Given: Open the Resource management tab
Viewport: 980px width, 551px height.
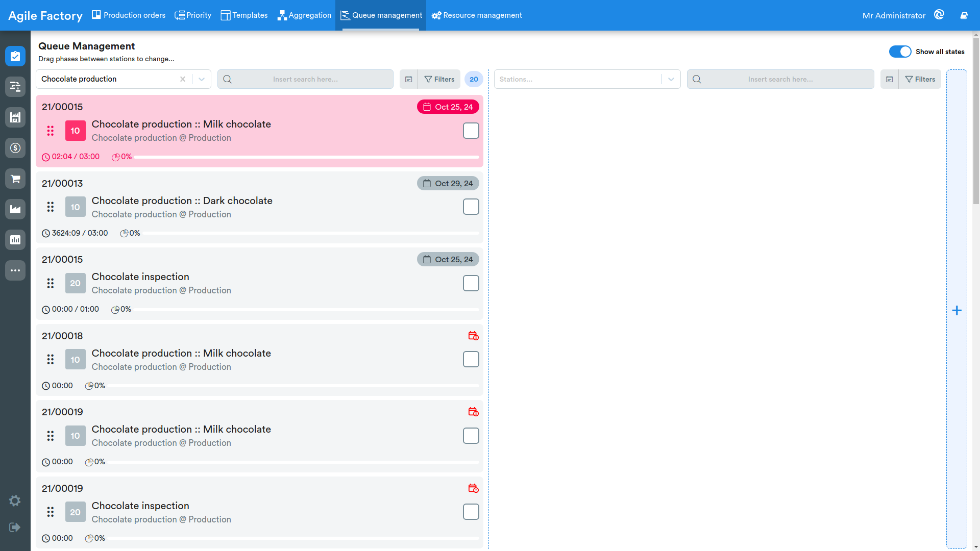Looking at the screenshot, I should (x=477, y=15).
